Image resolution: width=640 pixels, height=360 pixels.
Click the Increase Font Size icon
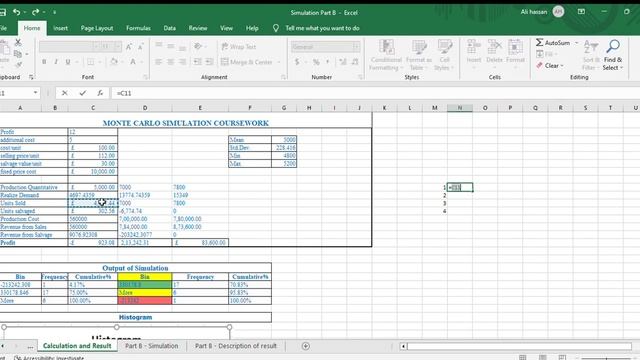[x=129, y=47]
